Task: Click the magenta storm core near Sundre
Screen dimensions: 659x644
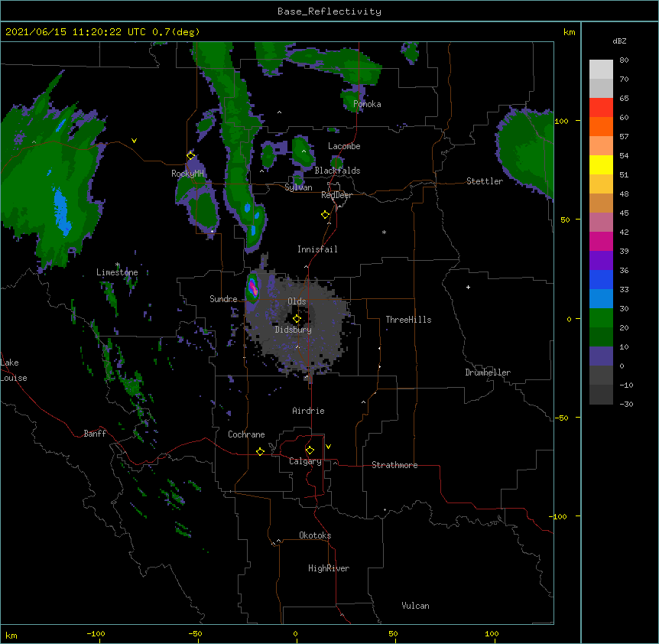Action: pyautogui.click(x=253, y=288)
